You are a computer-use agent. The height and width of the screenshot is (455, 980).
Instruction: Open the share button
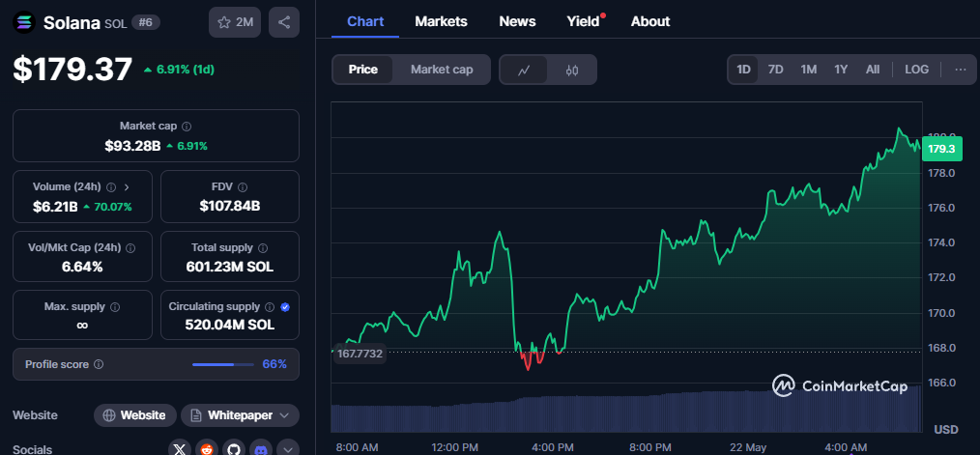pos(284,22)
